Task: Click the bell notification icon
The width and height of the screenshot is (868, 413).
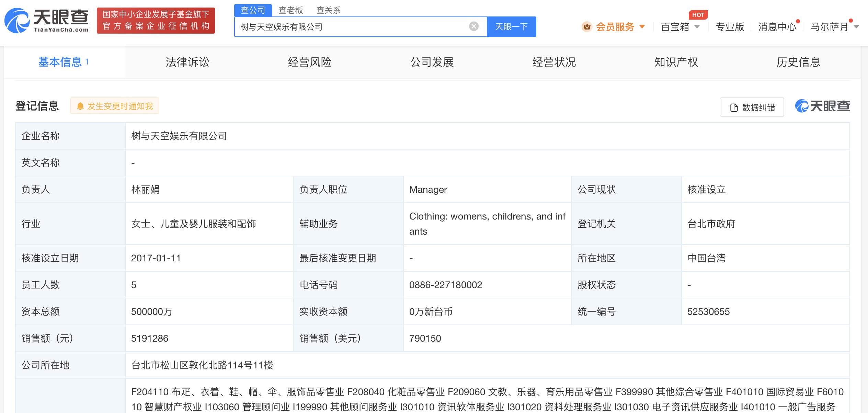Action: pyautogui.click(x=80, y=106)
